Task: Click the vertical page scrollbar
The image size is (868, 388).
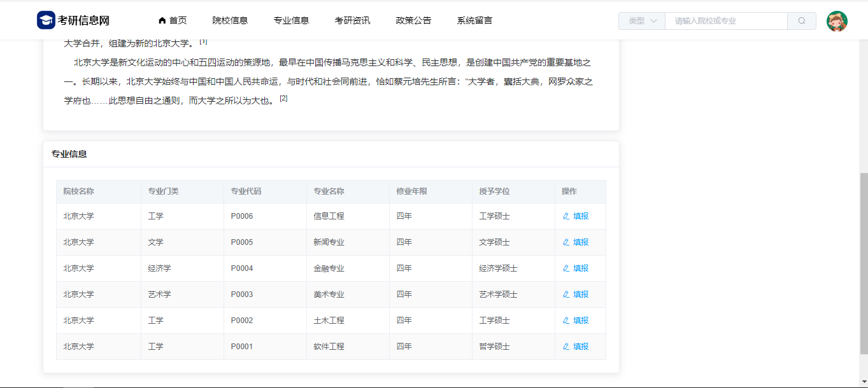Action: (x=864, y=261)
